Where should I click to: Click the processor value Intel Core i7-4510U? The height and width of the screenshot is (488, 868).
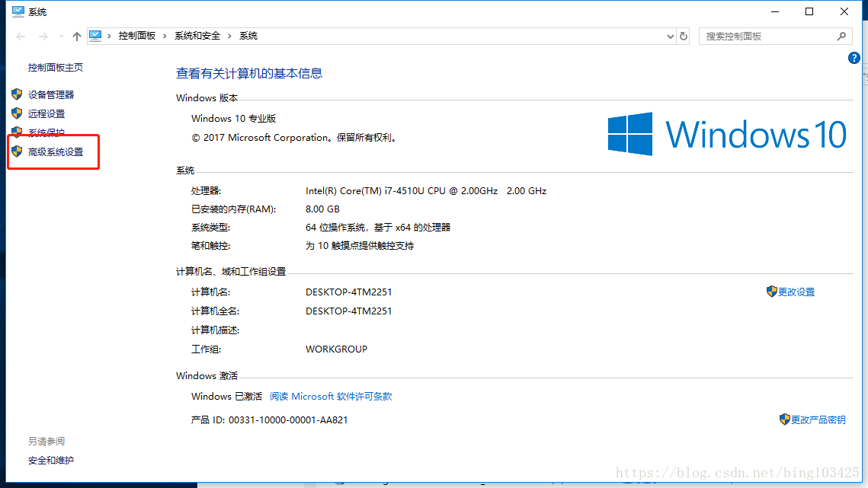(426, 191)
